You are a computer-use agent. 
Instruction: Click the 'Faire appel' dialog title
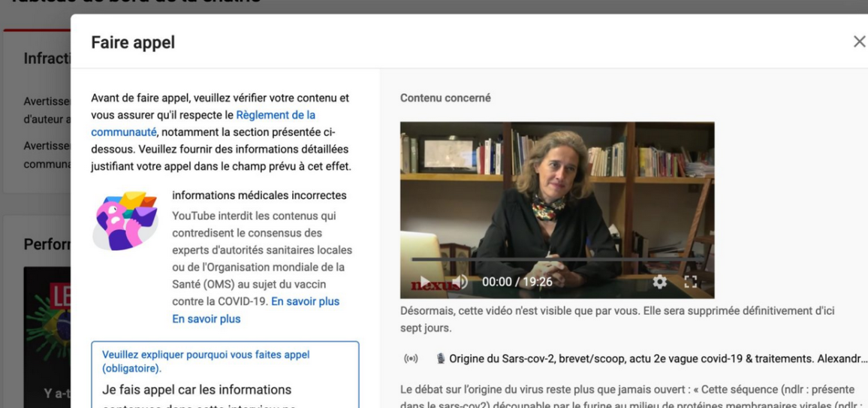coord(133,42)
